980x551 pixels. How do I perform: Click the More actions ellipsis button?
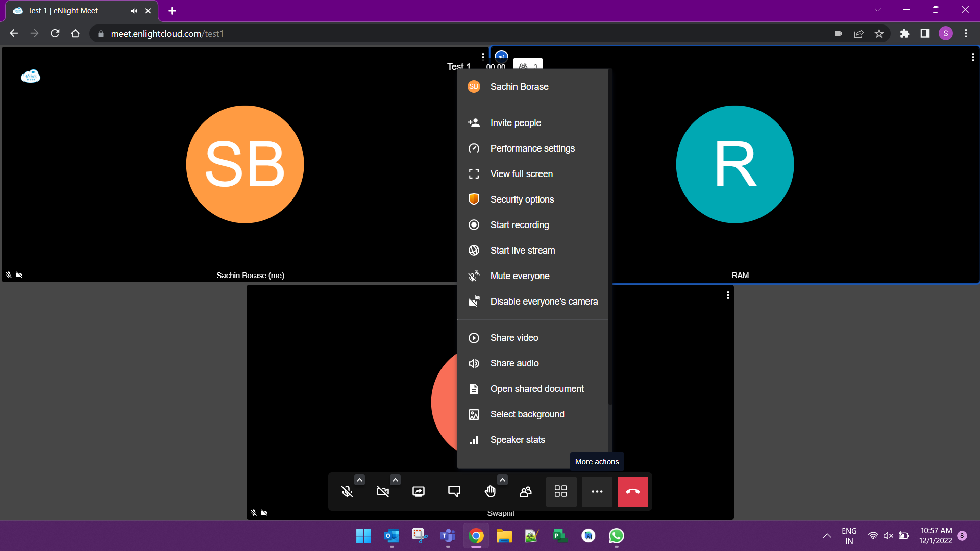pyautogui.click(x=597, y=491)
